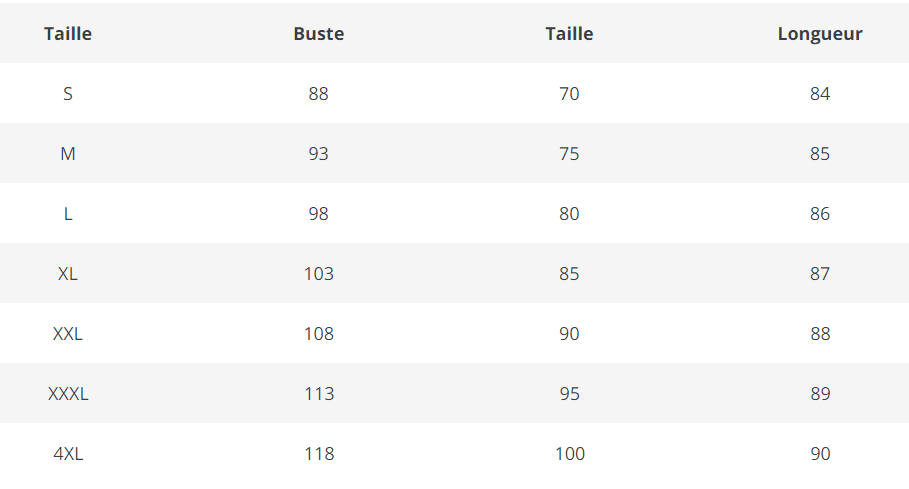Click the bust value 113 for size XXXL
Viewport: 909px width, 489px height.
(x=318, y=394)
